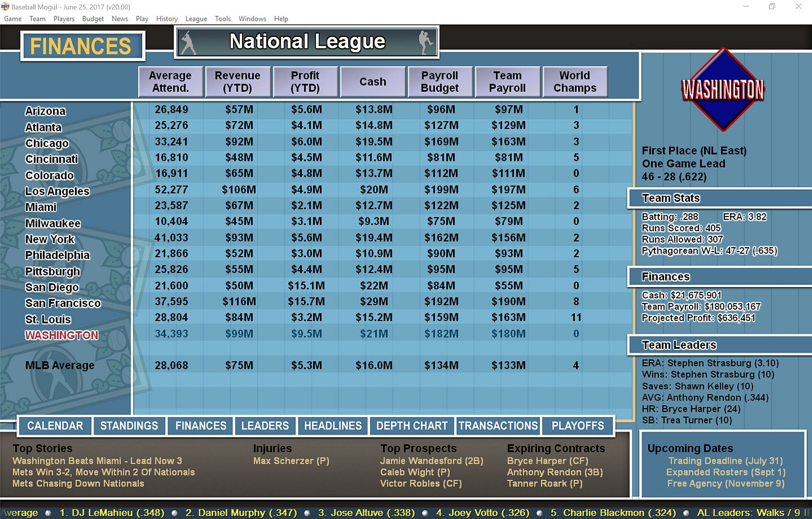Image resolution: width=812 pixels, height=519 pixels.
Task: Sort by Revenue (YTD) column
Action: pos(238,82)
